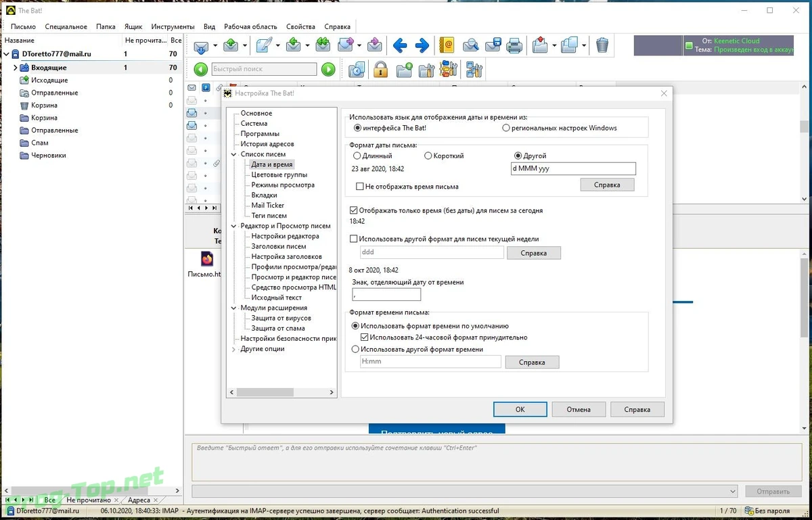The width and height of the screenshot is (812, 520).
Task: Toggle the forced 24-hour format checkbox
Action: coord(365,337)
